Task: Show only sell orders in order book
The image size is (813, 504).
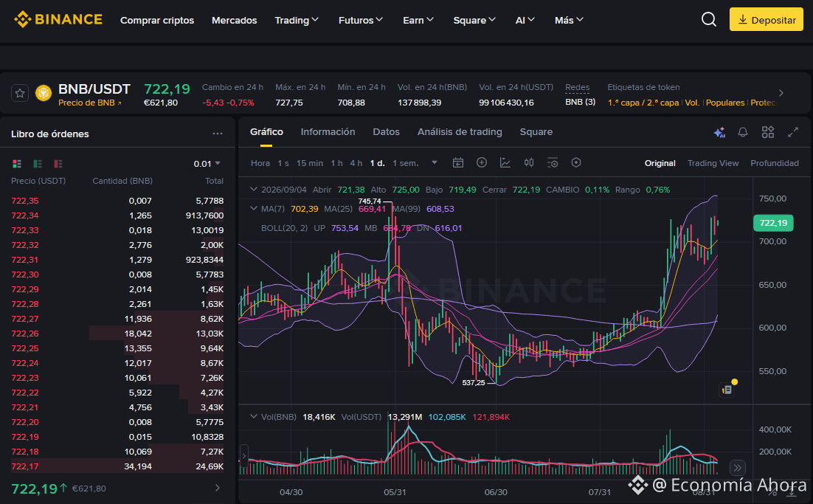Action: (x=58, y=164)
